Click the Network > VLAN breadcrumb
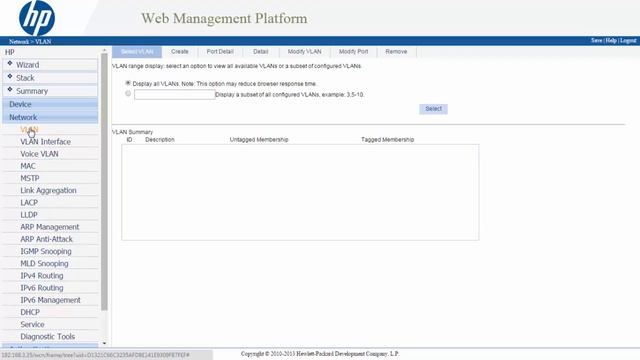 30,41
